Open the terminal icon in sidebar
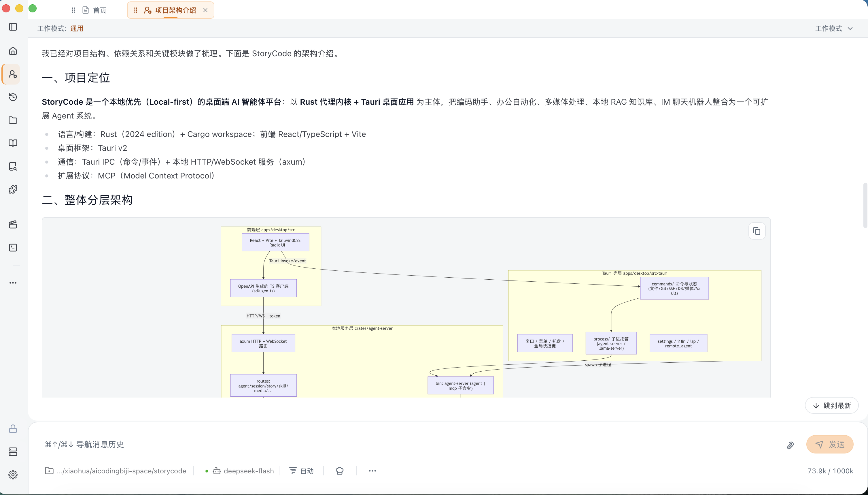The width and height of the screenshot is (868, 495). click(13, 247)
